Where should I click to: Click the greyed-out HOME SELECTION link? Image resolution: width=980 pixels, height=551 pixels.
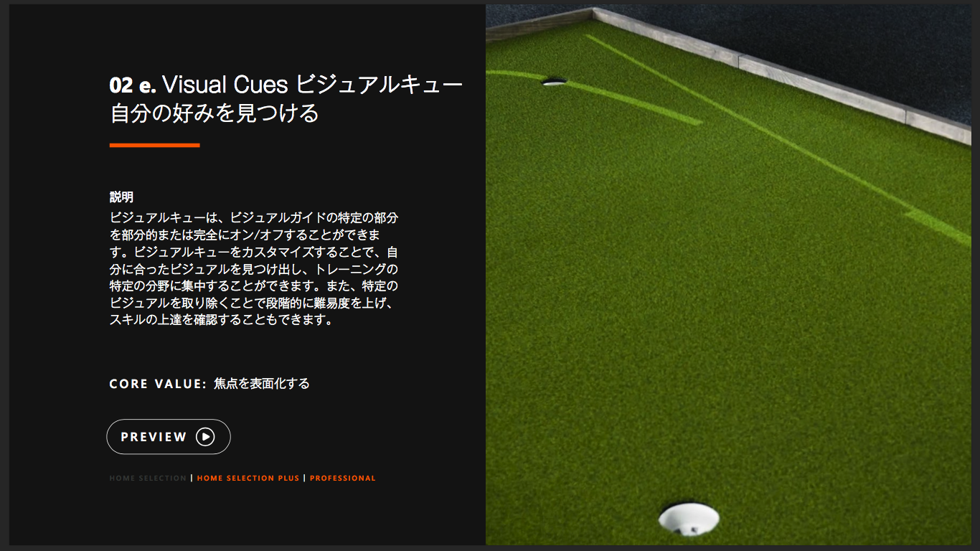click(x=148, y=478)
